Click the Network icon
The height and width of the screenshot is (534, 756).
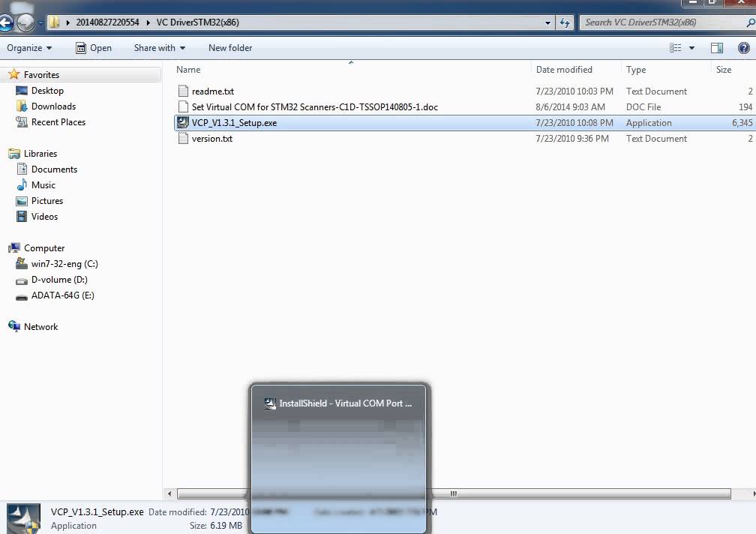[14, 326]
